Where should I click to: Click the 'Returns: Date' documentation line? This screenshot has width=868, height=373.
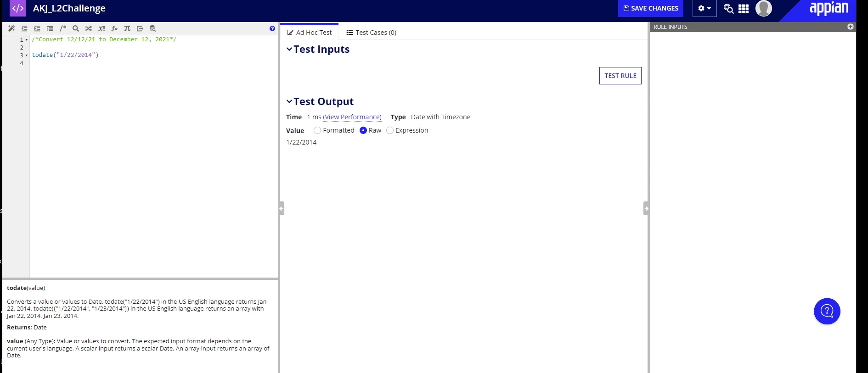coord(27,328)
